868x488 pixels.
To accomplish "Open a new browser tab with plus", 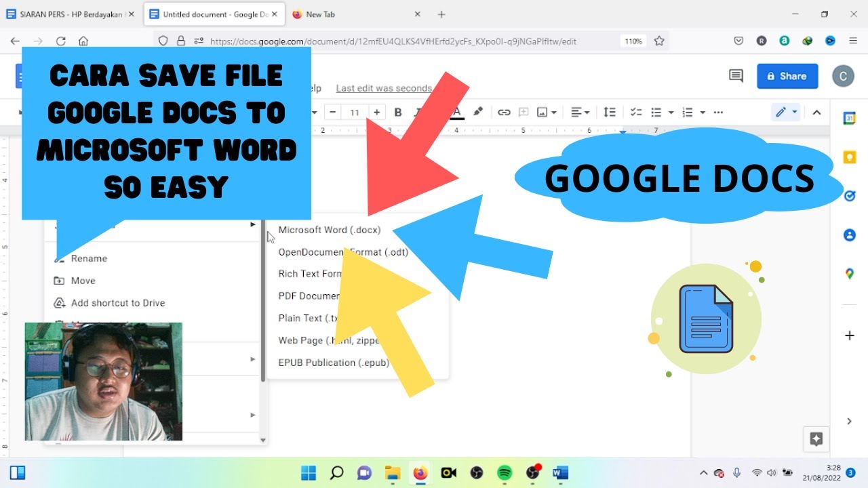I will 441,14.
